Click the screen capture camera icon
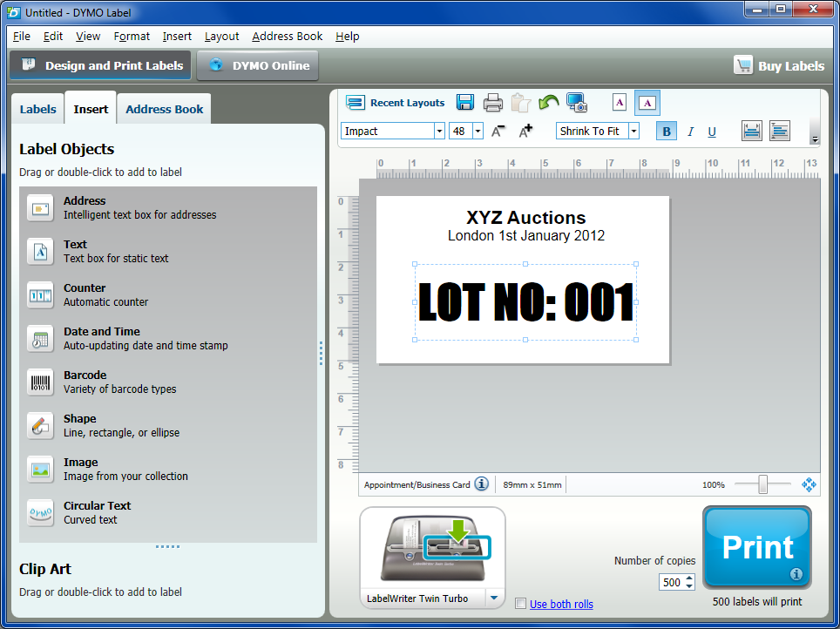 [x=577, y=102]
